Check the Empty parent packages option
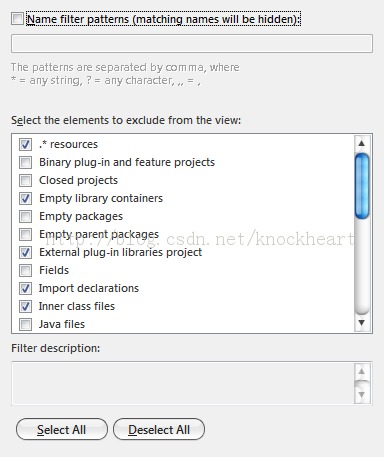The height and width of the screenshot is (457, 384). point(25,235)
